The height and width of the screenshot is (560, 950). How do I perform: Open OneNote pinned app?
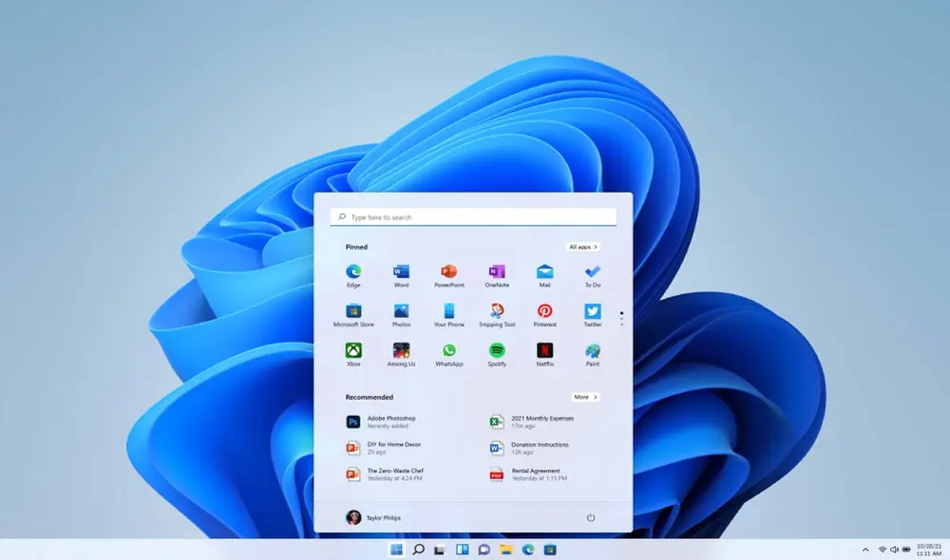coord(496,271)
